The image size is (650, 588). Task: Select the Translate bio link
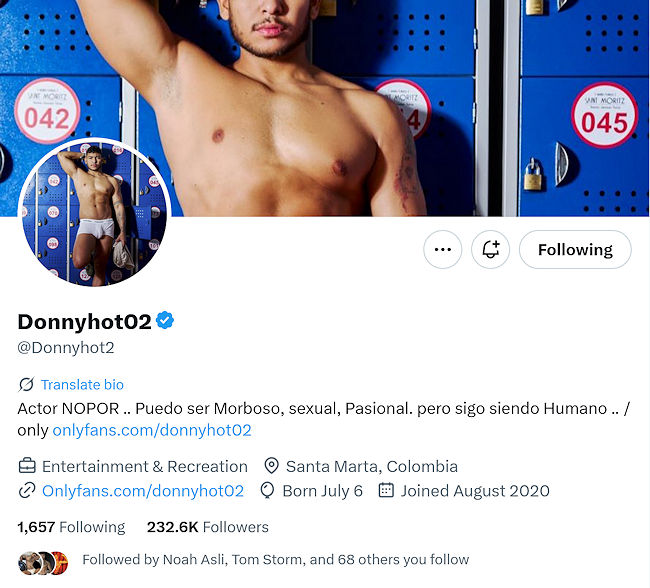[x=82, y=384]
